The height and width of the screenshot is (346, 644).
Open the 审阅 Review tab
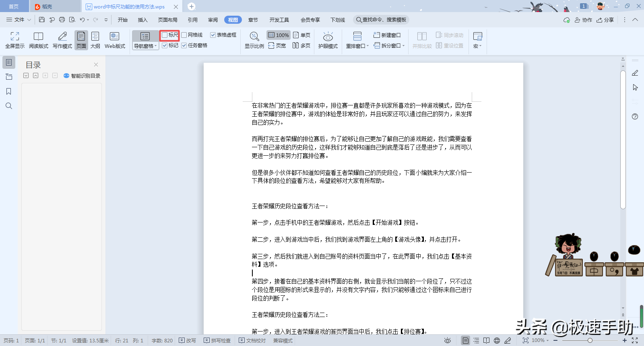[x=213, y=20]
